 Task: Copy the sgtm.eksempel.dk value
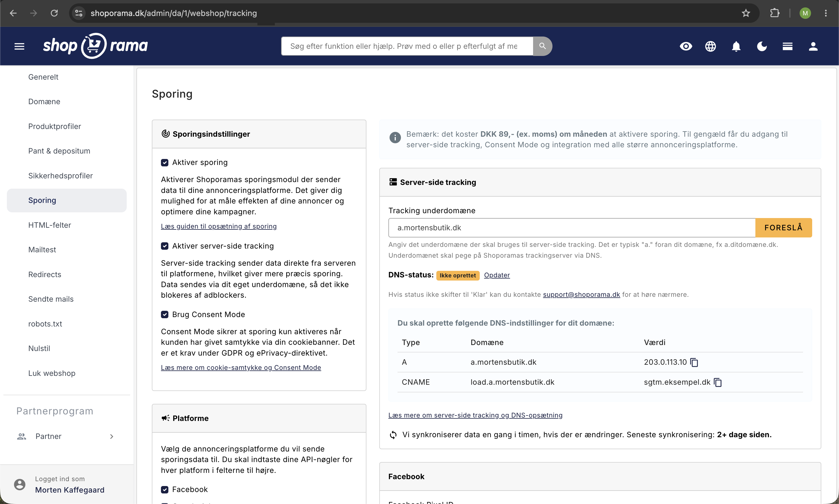717,382
